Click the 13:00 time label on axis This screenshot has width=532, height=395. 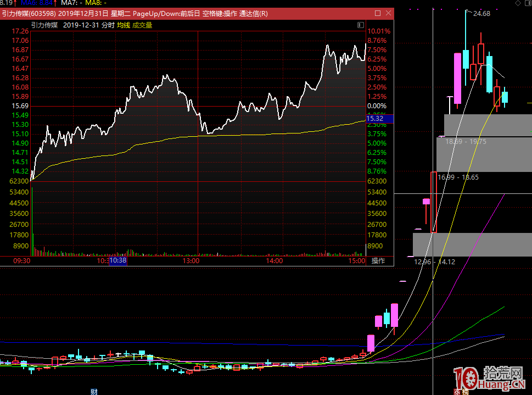coord(191,261)
